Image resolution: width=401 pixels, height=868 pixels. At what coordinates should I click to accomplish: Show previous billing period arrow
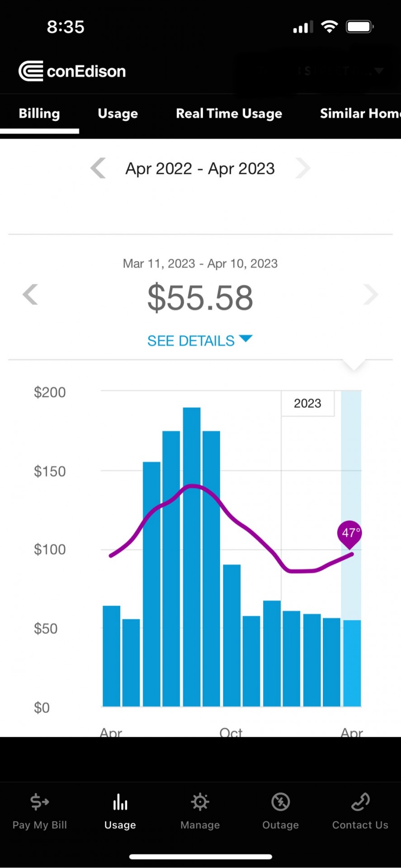pyautogui.click(x=30, y=294)
